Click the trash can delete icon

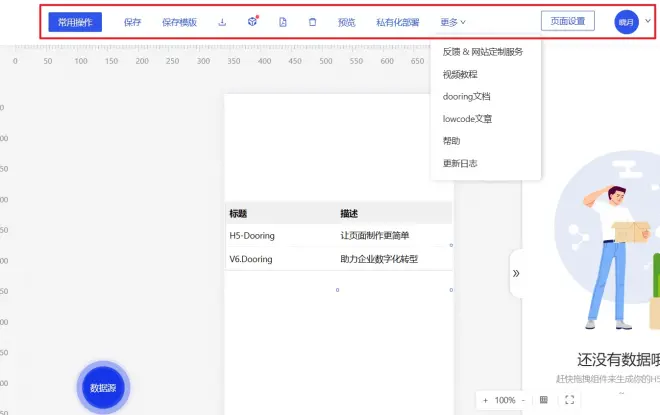pyautogui.click(x=312, y=22)
